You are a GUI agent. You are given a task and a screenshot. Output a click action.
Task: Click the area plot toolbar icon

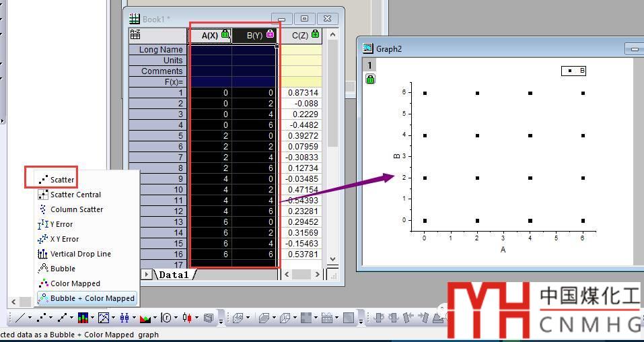pyautogui.click(x=145, y=318)
